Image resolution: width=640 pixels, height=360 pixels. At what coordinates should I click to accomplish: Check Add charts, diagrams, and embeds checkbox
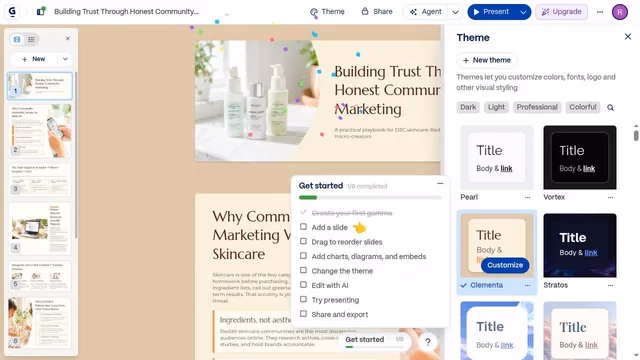coord(303,256)
